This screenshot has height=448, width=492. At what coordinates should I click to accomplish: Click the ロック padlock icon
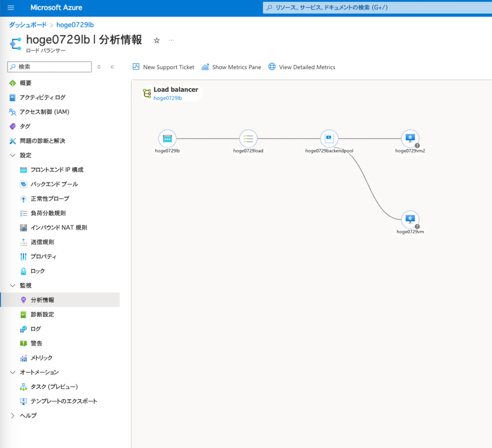pos(23,271)
